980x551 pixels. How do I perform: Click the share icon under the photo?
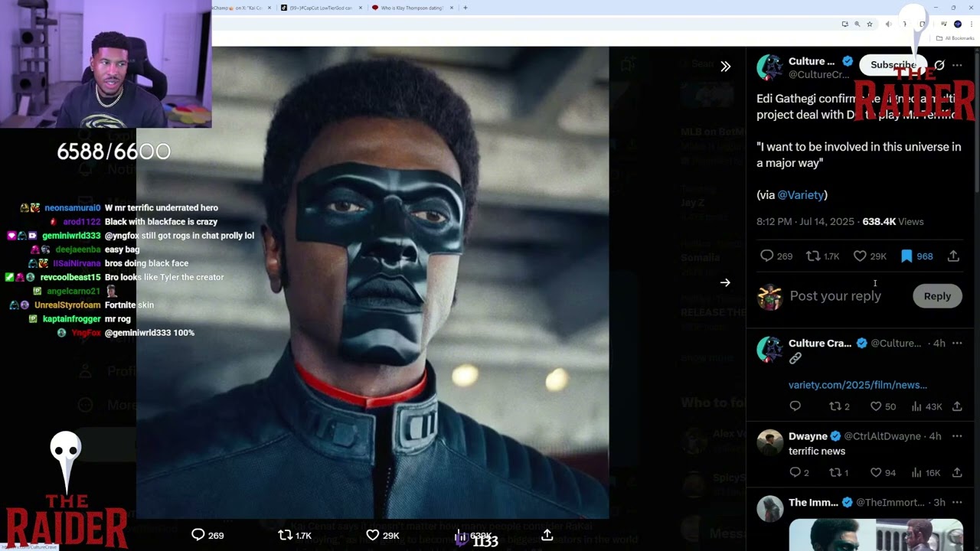point(547,535)
